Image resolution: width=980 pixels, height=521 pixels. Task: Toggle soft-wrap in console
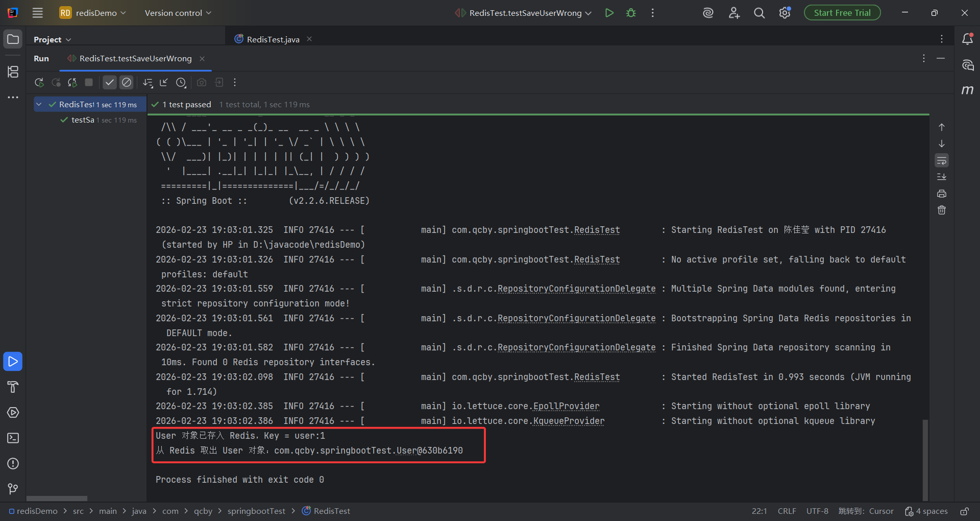coord(942,160)
